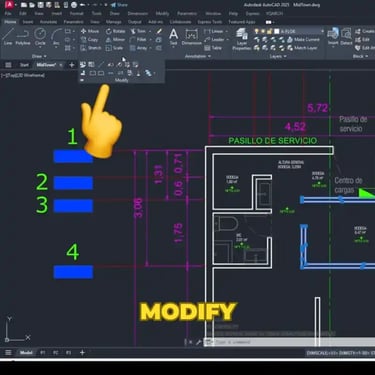375x375 pixels.
Task: Open the Layer Properties manager
Action: click(242, 39)
